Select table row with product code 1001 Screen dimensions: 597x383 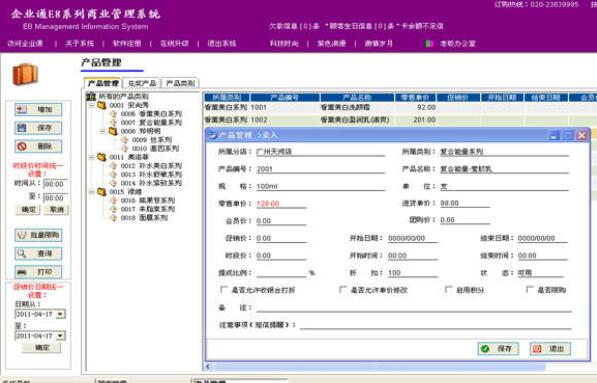point(400,107)
